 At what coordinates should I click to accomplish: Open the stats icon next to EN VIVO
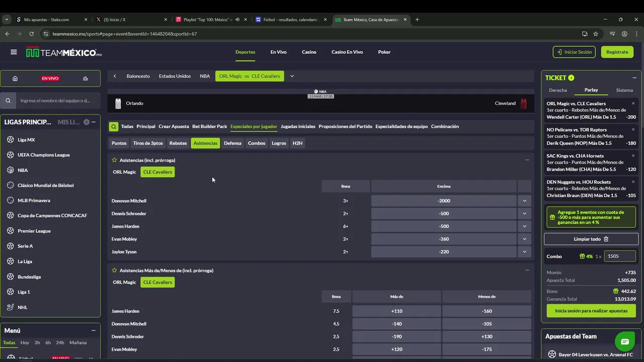[x=86, y=78]
